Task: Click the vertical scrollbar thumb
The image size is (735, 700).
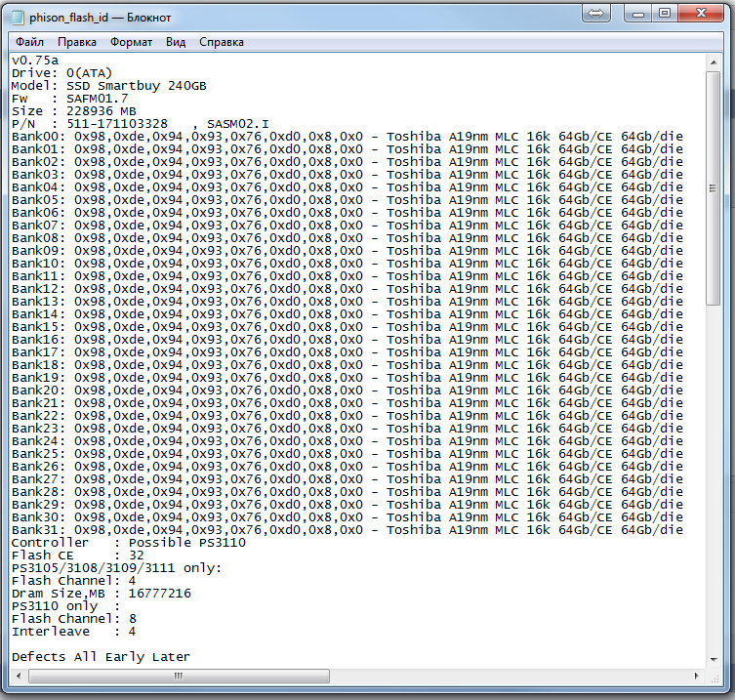Action: [x=714, y=188]
